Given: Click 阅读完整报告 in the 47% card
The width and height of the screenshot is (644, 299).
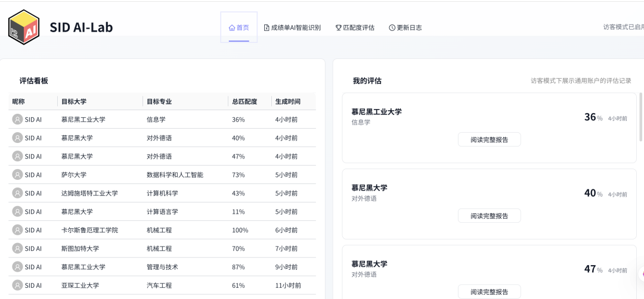Looking at the screenshot, I should 489,292.
